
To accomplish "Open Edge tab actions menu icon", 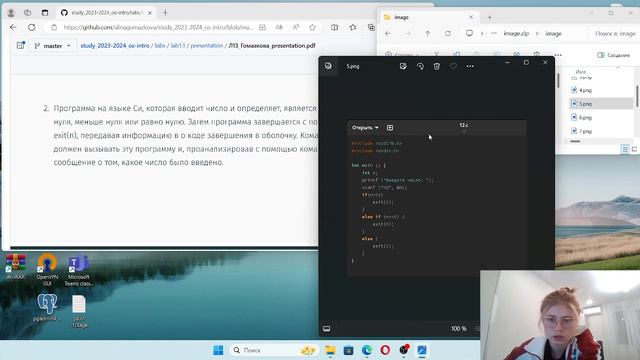I will point(45,13).
